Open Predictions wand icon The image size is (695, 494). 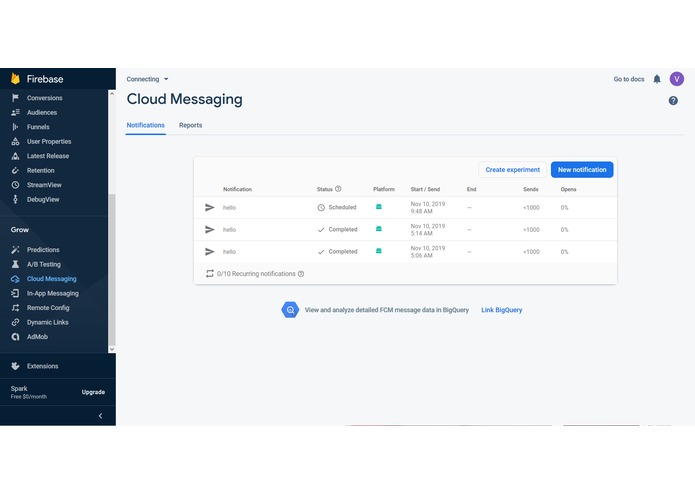(x=16, y=249)
